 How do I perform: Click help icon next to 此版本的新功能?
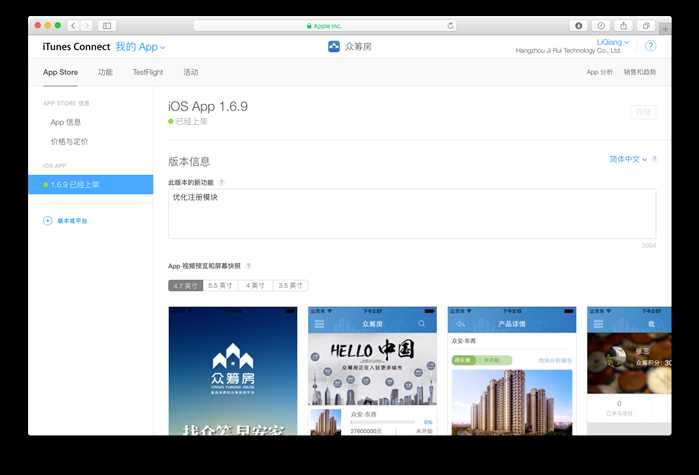coord(222,182)
